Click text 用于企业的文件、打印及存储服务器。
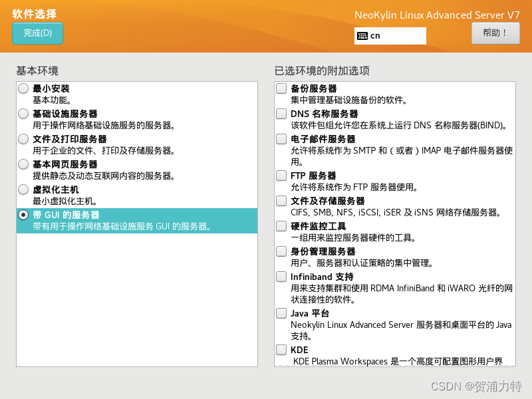The image size is (532, 399). click(x=104, y=151)
